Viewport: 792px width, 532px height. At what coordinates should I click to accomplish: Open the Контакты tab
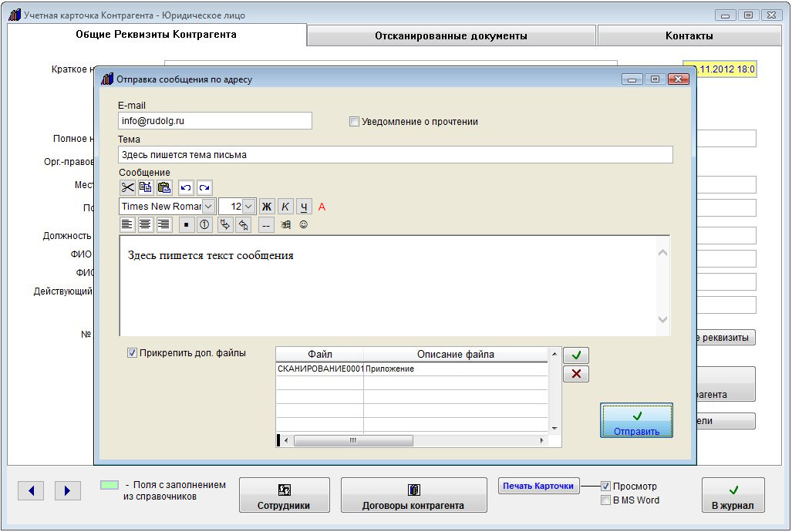click(689, 35)
